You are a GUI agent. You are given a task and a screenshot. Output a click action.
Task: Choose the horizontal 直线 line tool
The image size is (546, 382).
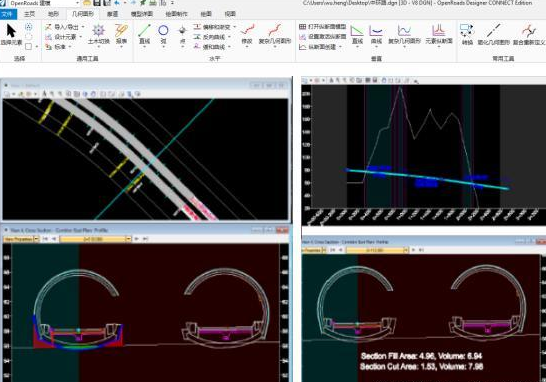coord(144,34)
